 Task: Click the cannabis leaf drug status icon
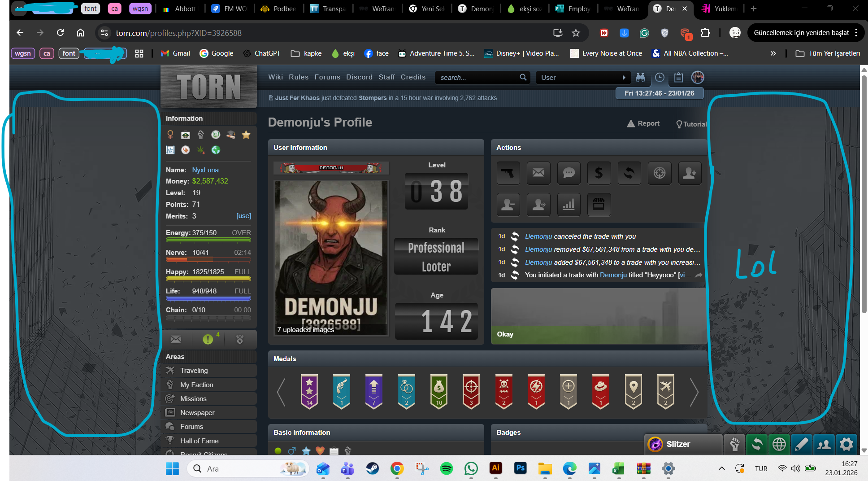coord(200,150)
